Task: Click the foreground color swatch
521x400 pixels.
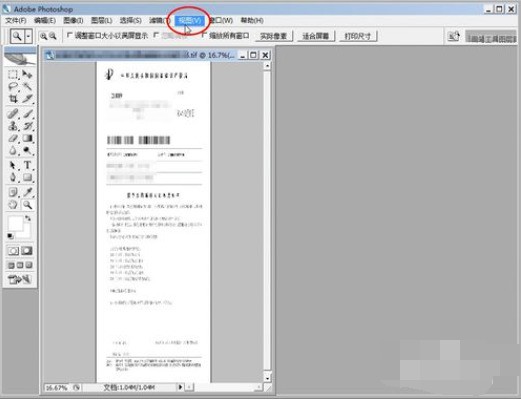Action: [x=15, y=223]
